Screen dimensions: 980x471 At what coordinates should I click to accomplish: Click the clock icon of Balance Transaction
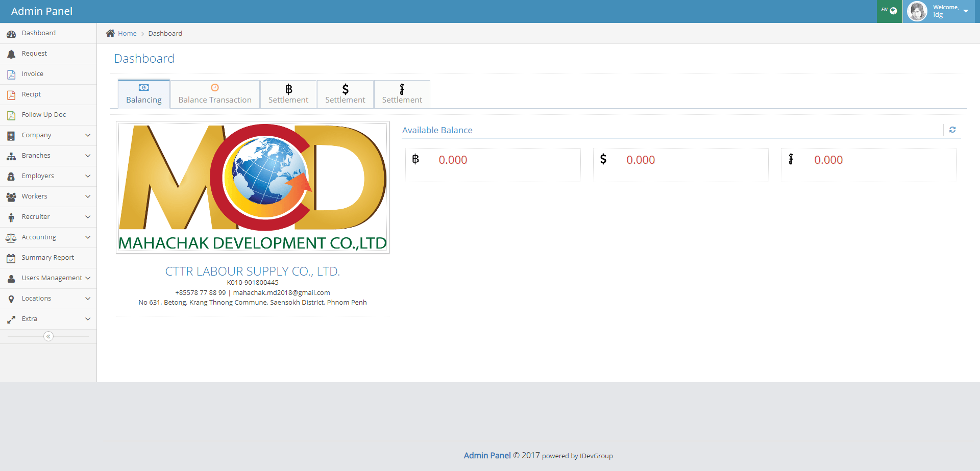point(215,88)
